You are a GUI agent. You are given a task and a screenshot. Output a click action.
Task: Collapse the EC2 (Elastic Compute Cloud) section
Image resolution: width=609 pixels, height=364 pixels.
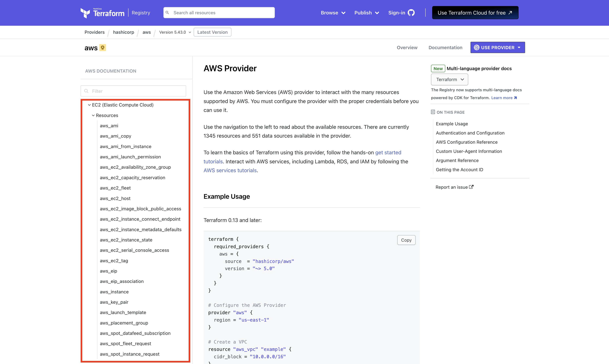(121, 105)
